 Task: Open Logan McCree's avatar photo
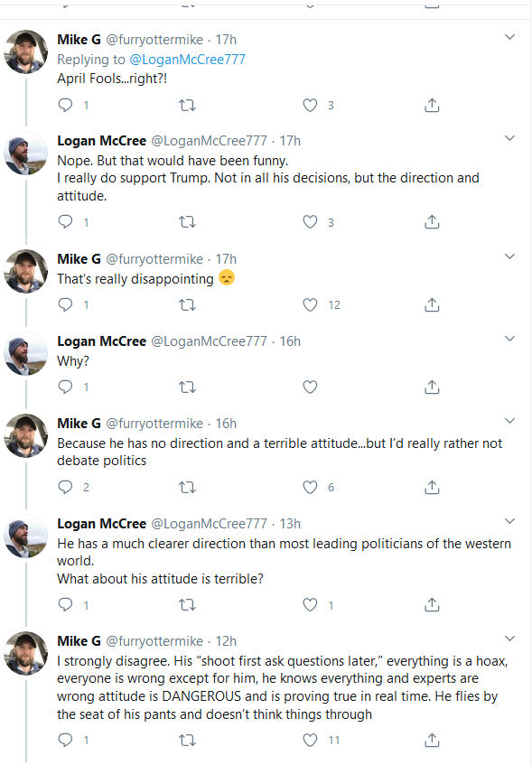point(25,154)
